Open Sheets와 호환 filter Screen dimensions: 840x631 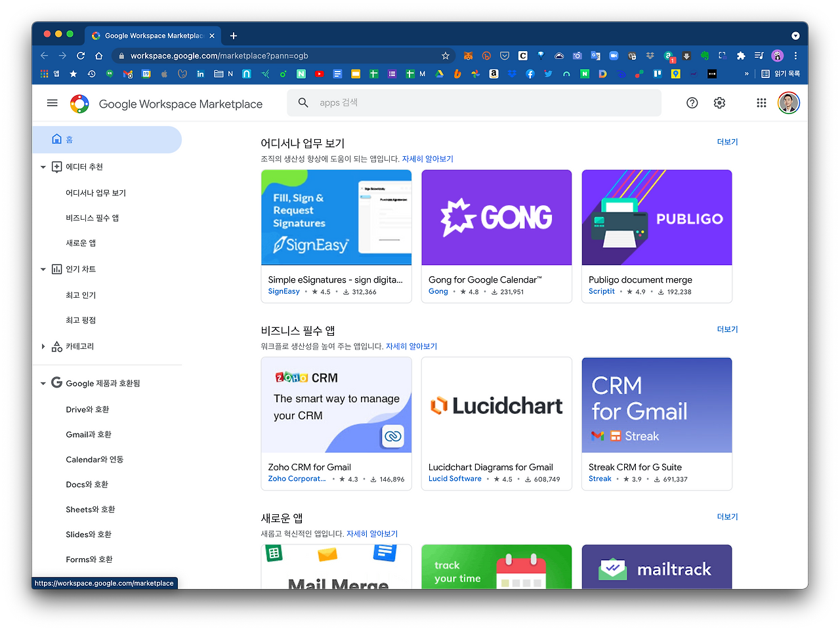tap(90, 509)
